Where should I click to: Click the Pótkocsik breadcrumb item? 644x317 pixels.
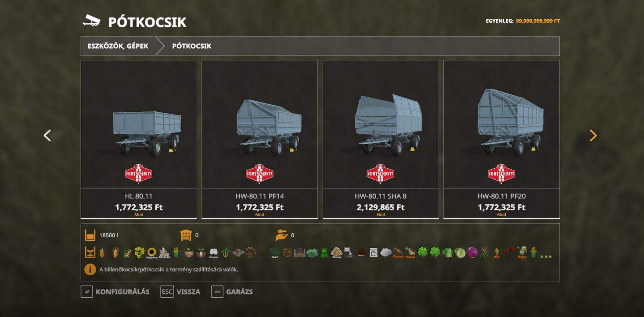click(x=192, y=46)
